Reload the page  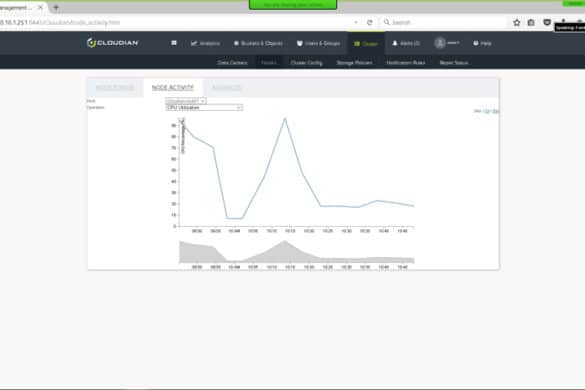[x=369, y=22]
